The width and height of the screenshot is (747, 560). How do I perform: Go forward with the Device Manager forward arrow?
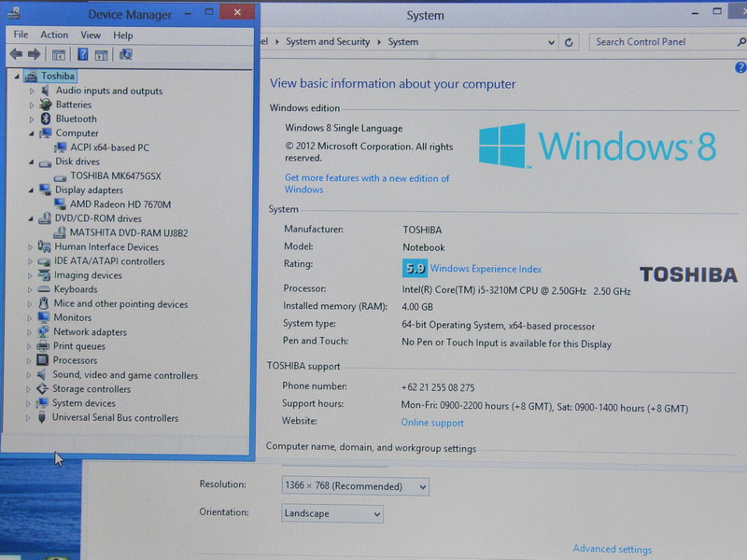34,54
